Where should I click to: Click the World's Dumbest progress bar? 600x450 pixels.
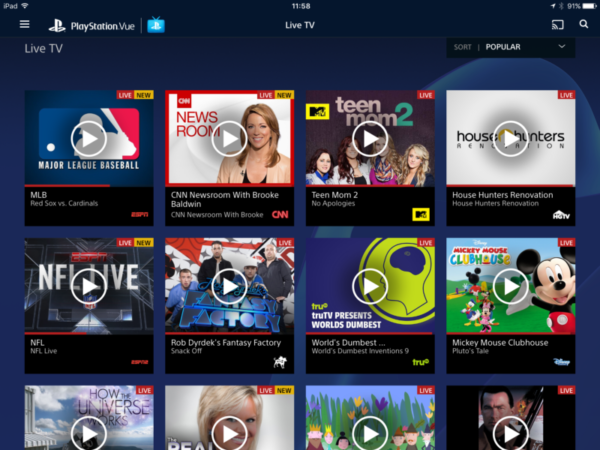click(x=370, y=333)
